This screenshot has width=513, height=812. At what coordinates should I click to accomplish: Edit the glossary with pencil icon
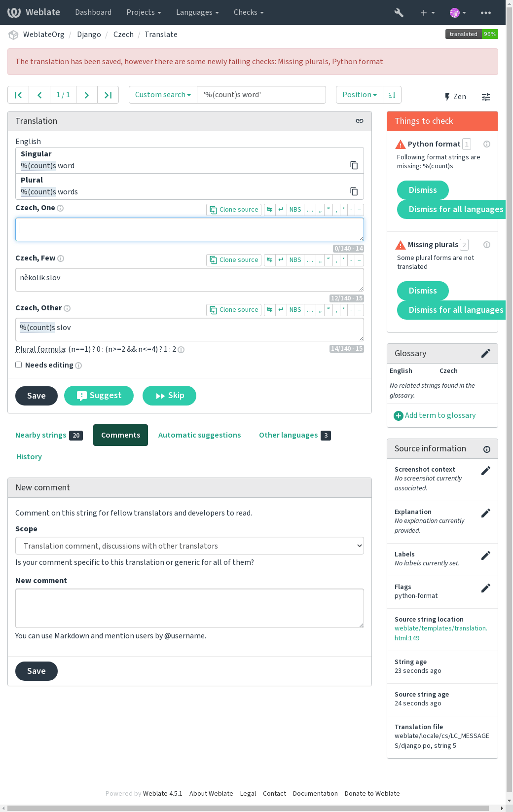pyautogui.click(x=486, y=353)
